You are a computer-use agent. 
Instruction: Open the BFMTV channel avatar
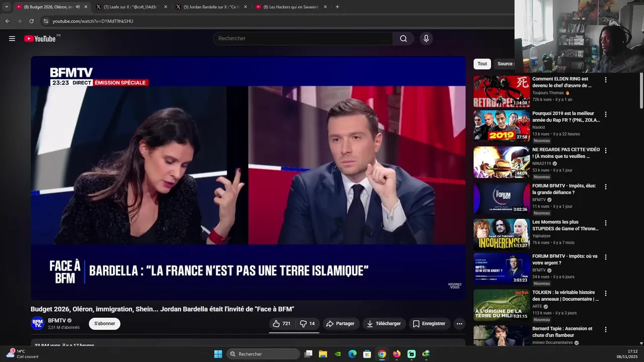pos(37,324)
